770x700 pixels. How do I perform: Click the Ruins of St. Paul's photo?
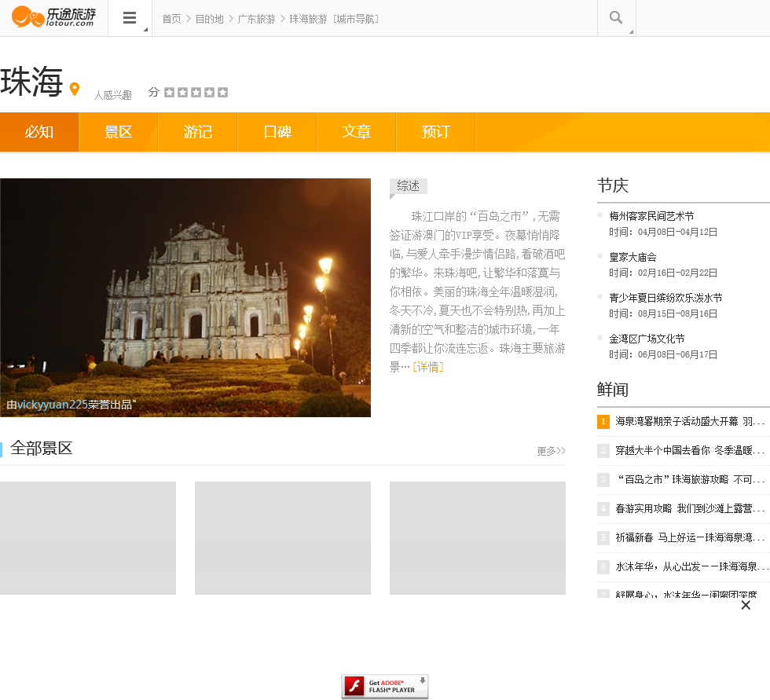point(185,298)
